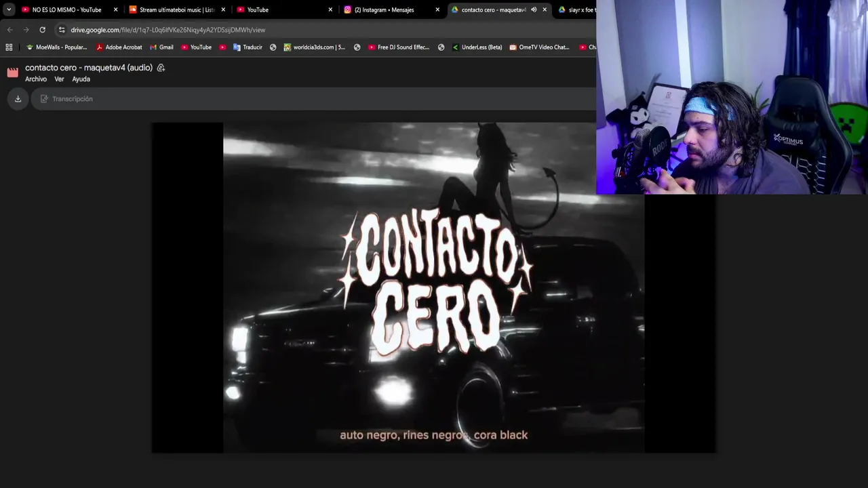Viewport: 868px width, 488px height.
Task: Open the OmeTV Video Chat bookmark
Action: [539, 47]
